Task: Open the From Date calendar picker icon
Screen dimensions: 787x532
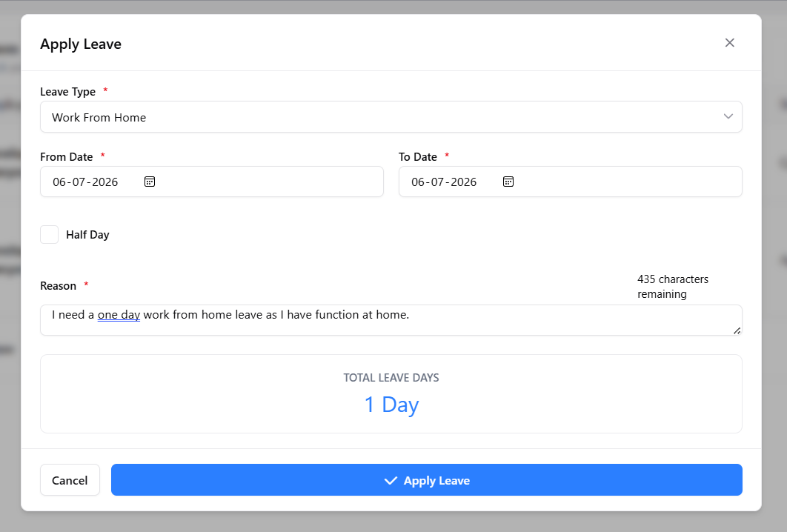Action: (x=150, y=182)
